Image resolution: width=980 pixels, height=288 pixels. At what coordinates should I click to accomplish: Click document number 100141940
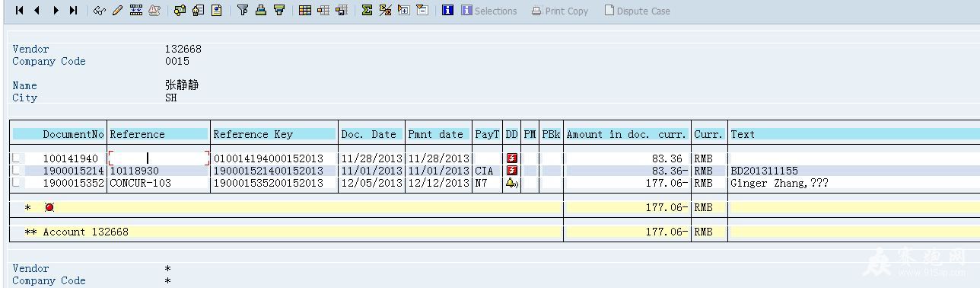click(x=70, y=158)
